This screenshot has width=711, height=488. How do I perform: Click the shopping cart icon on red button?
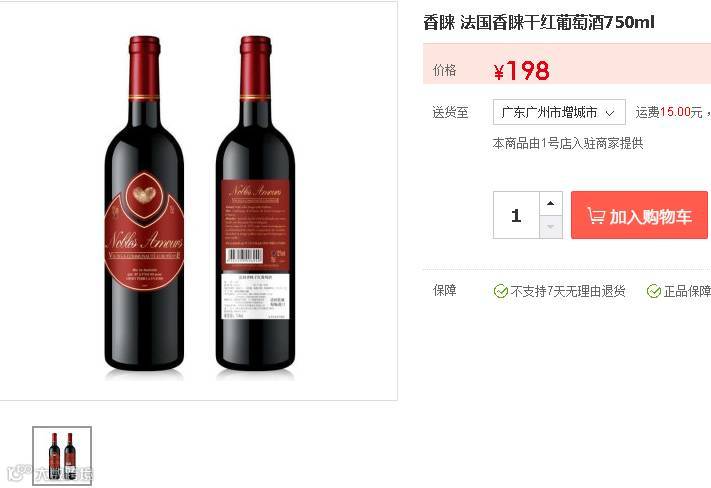pyautogui.click(x=596, y=215)
